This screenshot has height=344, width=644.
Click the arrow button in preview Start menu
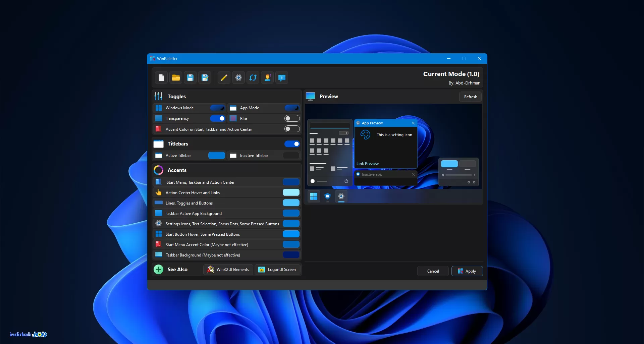344,133
